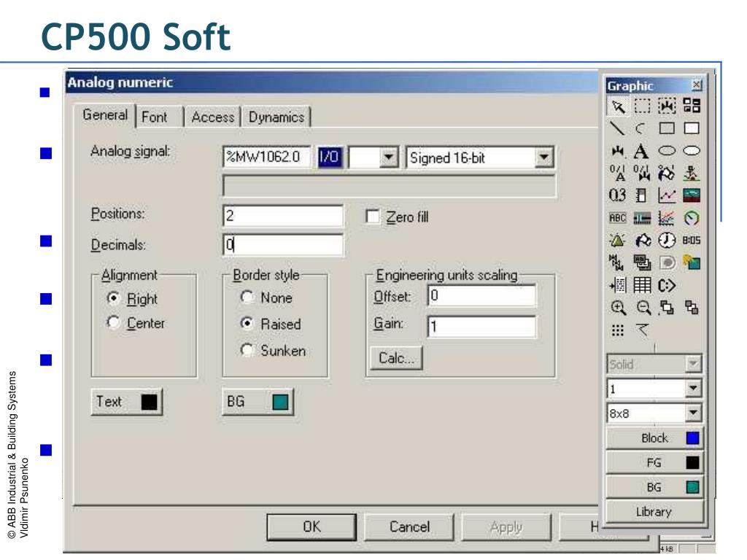Click the Apply button

[506, 526]
